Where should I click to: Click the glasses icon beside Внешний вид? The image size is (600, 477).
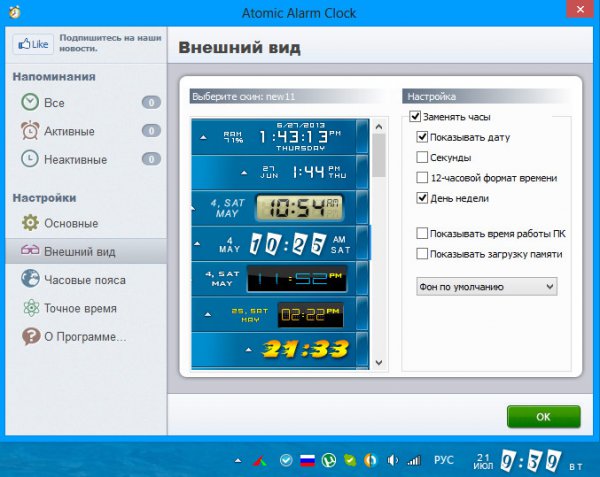pyautogui.click(x=30, y=250)
